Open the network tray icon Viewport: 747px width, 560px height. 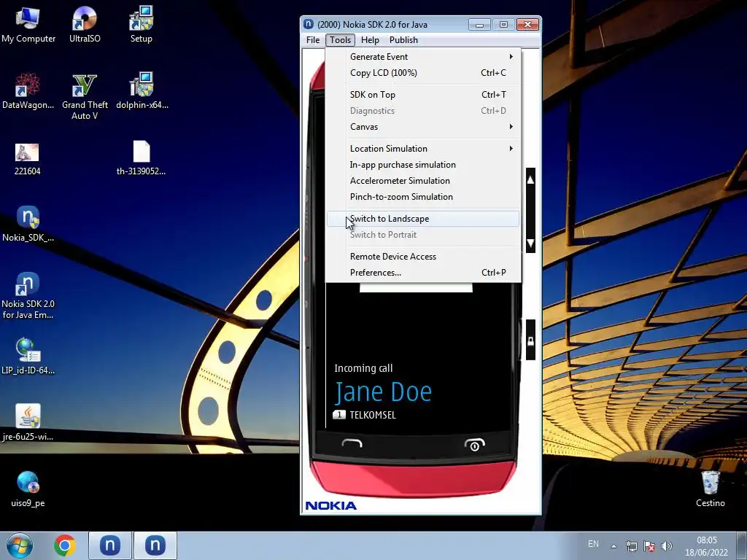(631, 546)
